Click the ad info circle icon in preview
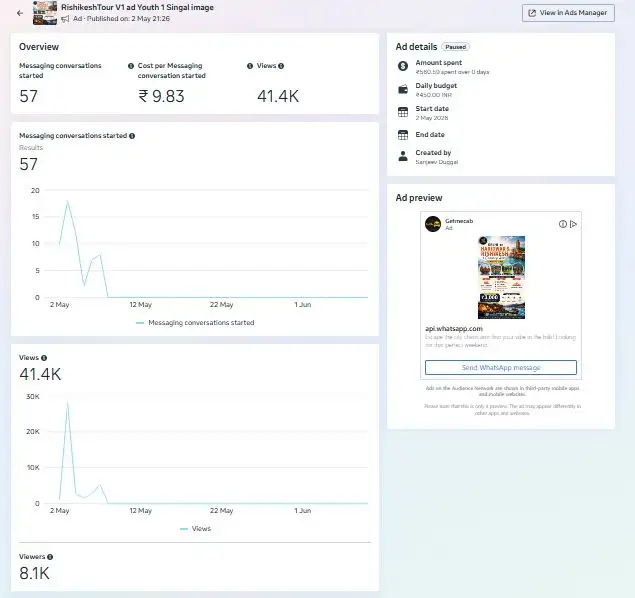This screenshot has height=598, width=635. [x=563, y=224]
